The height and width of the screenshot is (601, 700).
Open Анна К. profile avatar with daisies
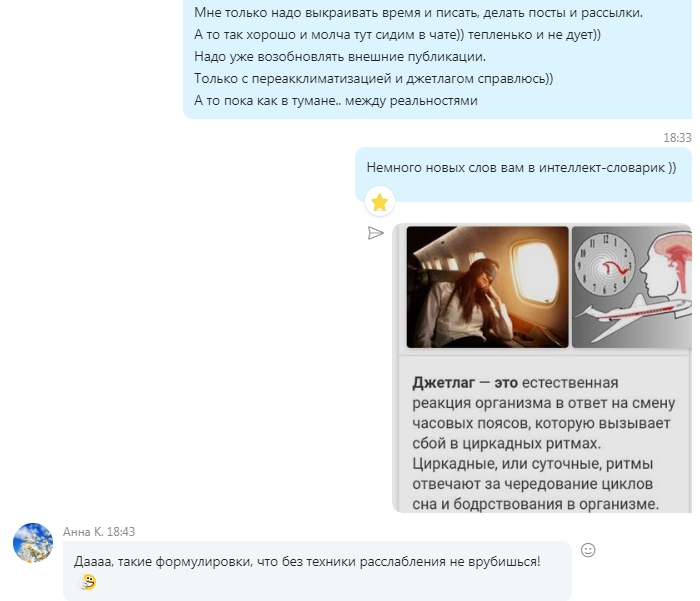tap(33, 542)
